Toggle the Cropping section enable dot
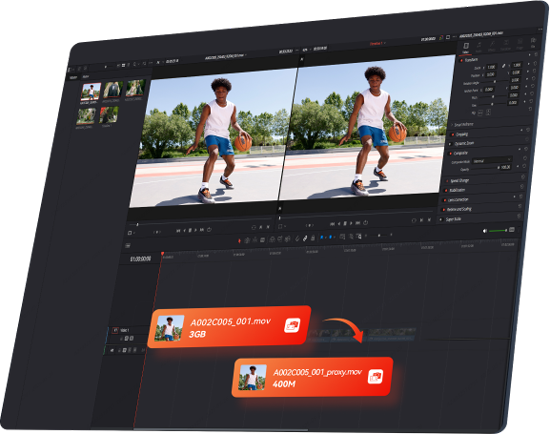550x434 pixels. point(453,135)
